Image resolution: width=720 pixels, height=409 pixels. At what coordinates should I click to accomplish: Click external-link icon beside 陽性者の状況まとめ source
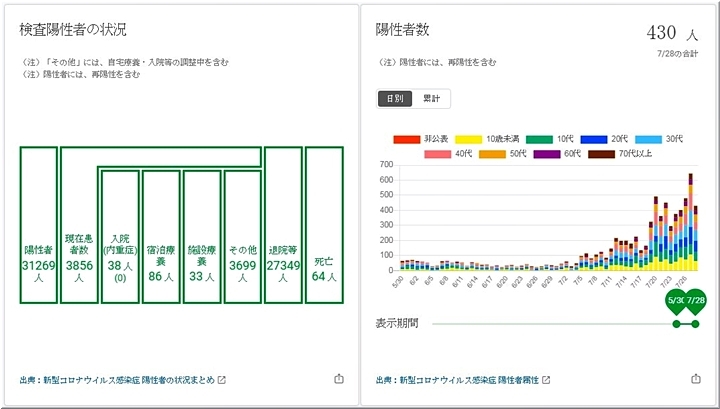tap(222, 380)
